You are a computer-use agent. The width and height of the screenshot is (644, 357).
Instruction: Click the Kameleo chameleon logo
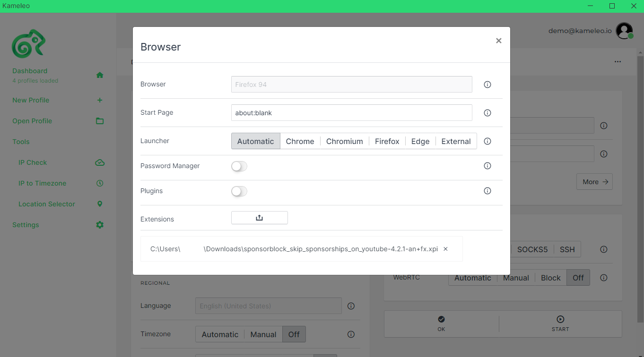click(28, 44)
